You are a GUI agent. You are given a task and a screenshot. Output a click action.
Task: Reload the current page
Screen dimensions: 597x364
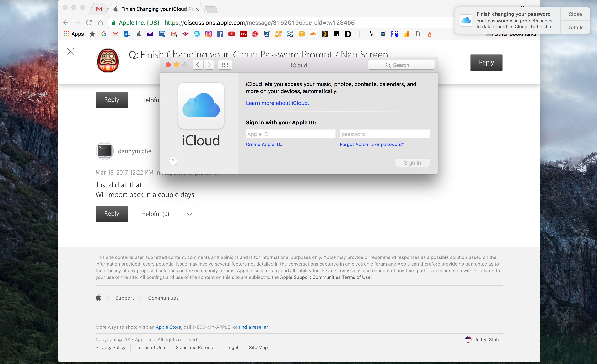point(89,22)
